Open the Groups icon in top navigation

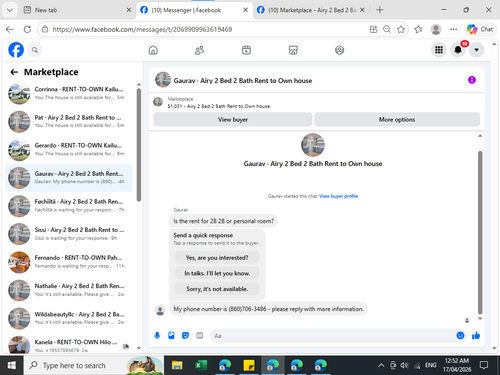pyautogui.click(x=339, y=50)
